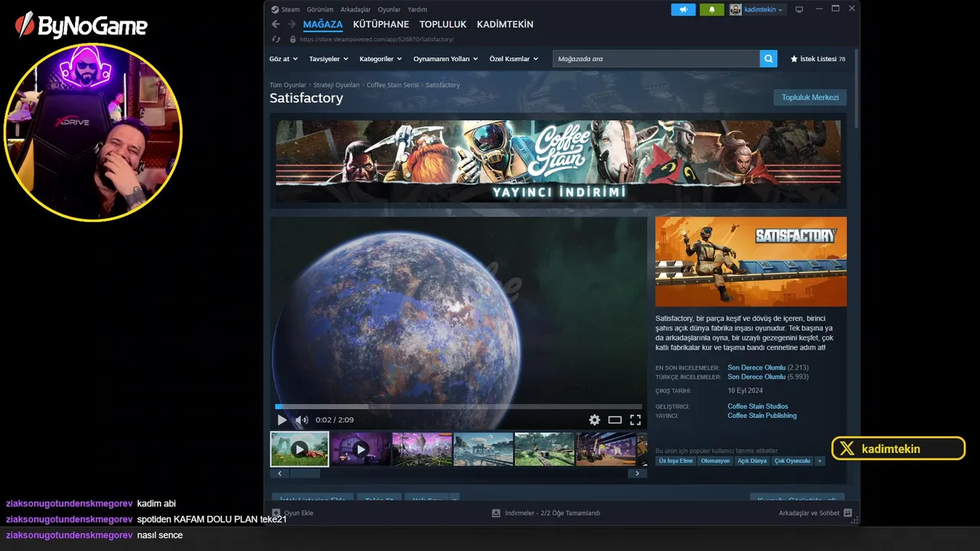The height and width of the screenshot is (551, 980).
Task: Open the kadimtekin account dropdown
Action: [x=763, y=9]
